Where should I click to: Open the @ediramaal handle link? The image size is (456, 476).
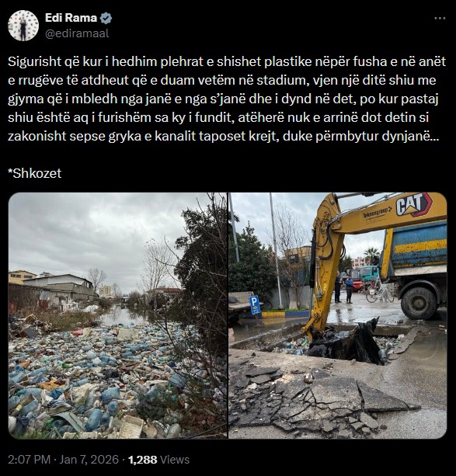[x=77, y=33]
